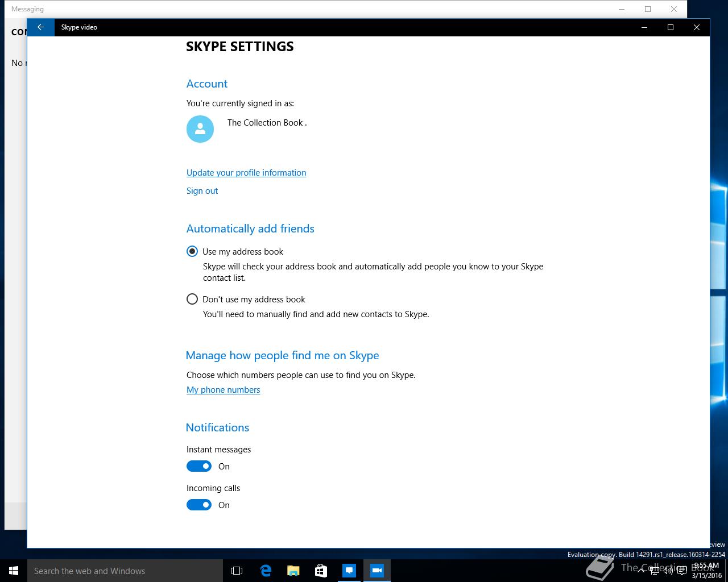This screenshot has width=728, height=582.
Task: Click the Automatically add friends heading
Action: point(250,228)
